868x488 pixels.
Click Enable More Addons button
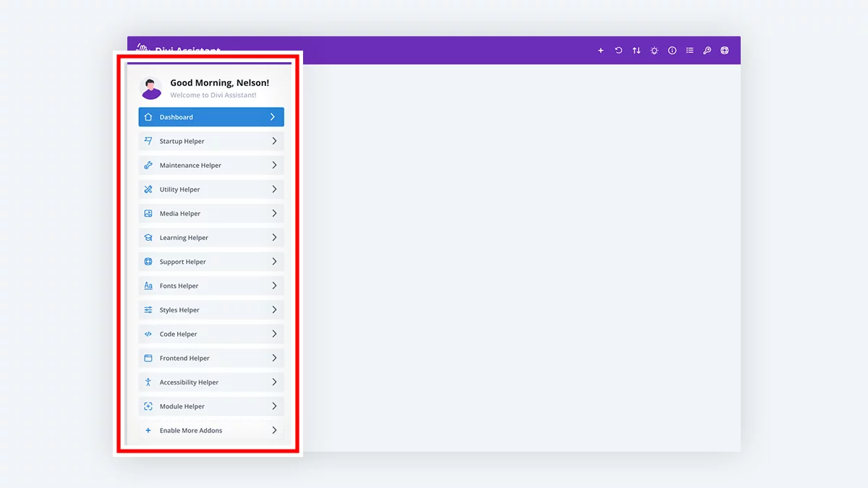coord(211,430)
